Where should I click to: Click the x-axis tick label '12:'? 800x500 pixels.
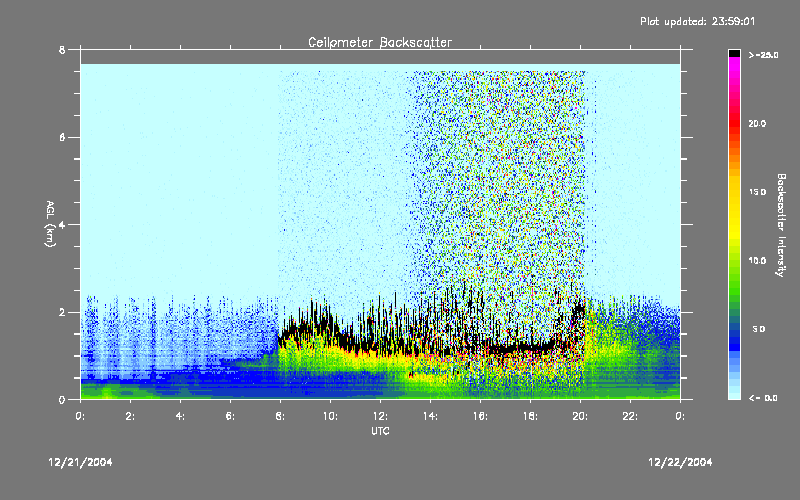(x=380, y=416)
